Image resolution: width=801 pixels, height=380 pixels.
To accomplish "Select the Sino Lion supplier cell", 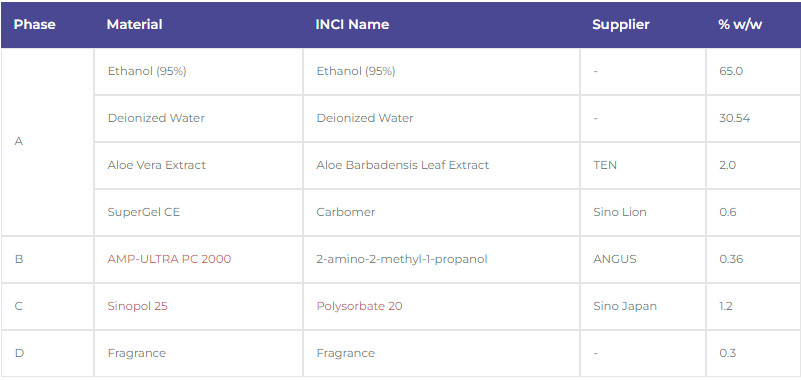I will [x=643, y=212].
